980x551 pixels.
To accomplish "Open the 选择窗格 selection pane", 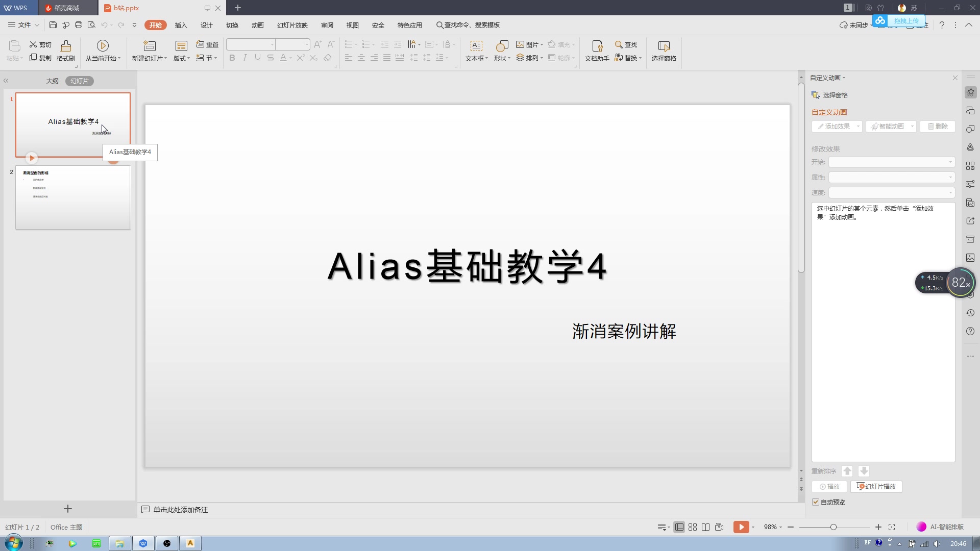I will point(664,51).
